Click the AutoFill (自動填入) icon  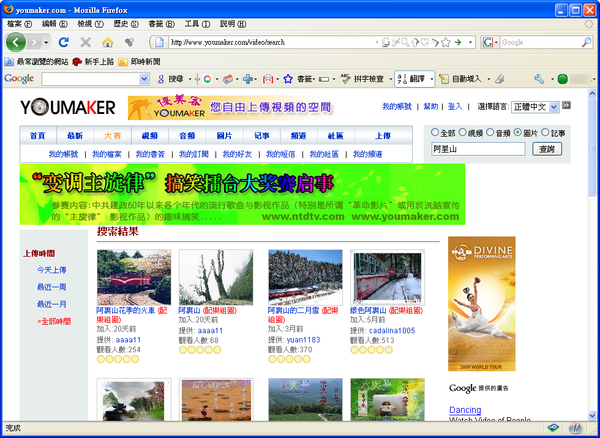point(443,79)
